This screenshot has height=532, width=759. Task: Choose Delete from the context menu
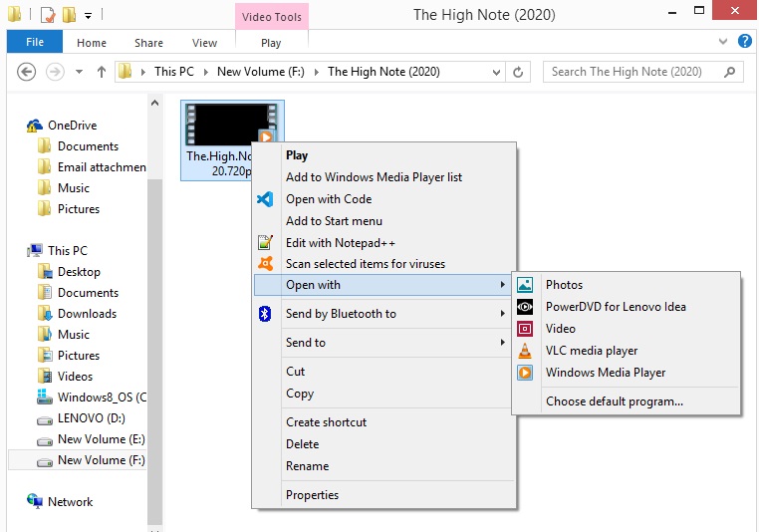[383, 444]
